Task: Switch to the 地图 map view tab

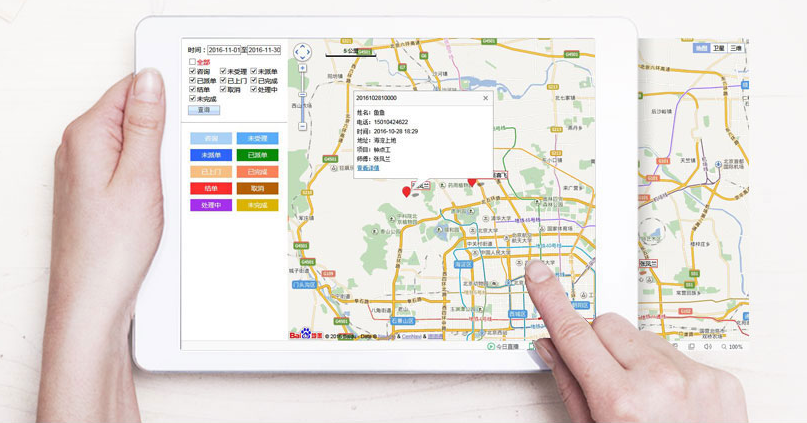Action: [x=701, y=48]
